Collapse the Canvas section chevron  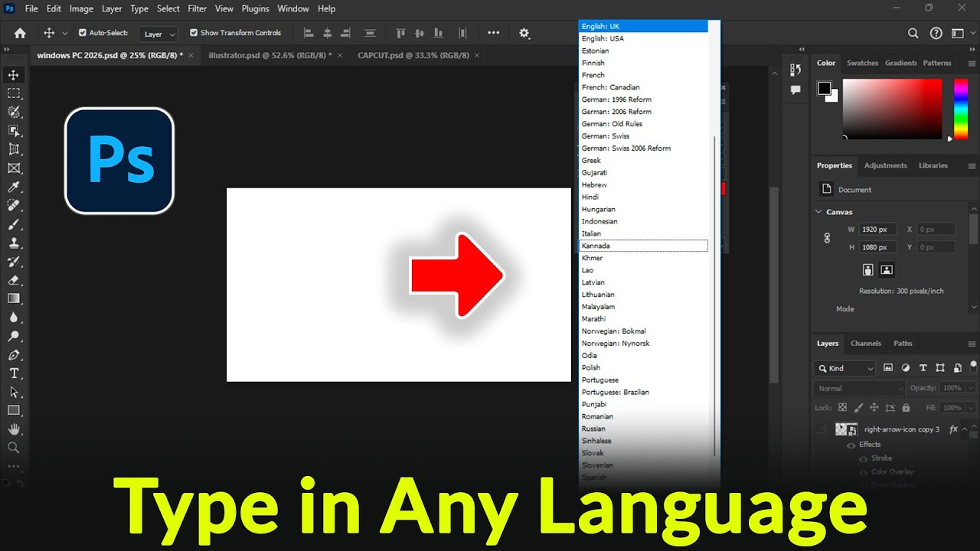(818, 212)
